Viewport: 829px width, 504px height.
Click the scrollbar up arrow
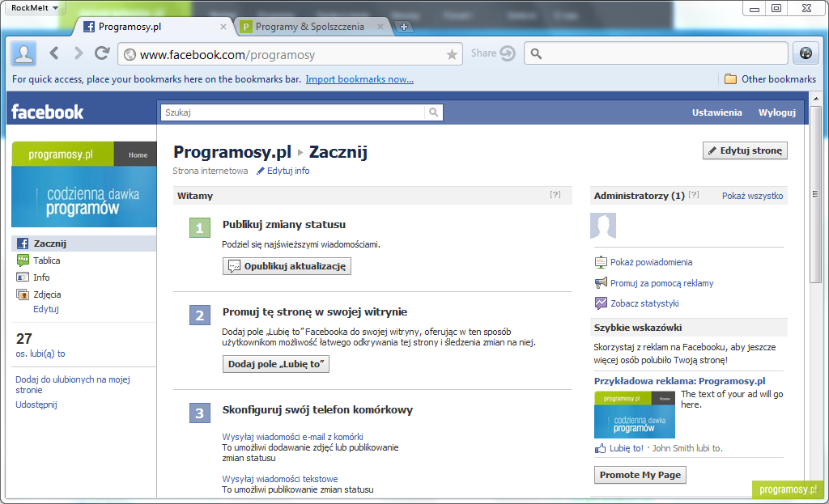point(816,98)
